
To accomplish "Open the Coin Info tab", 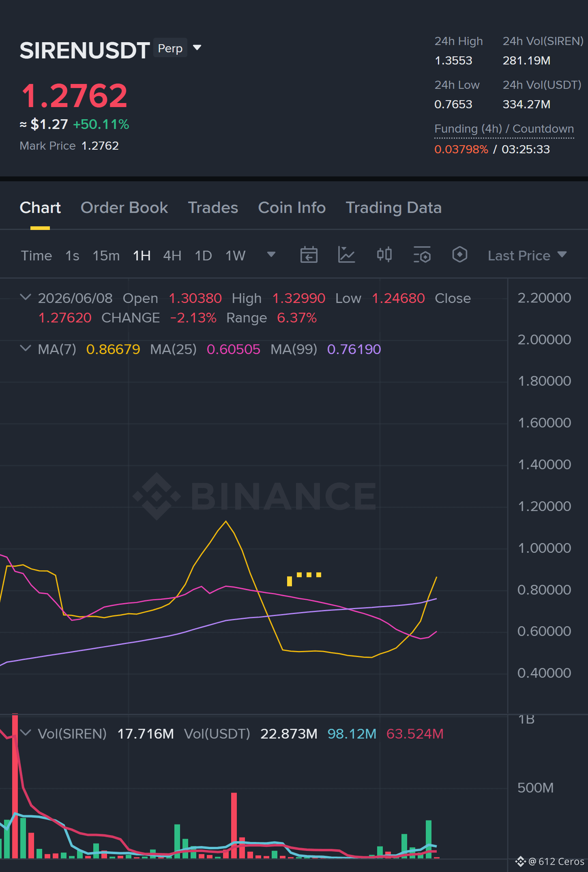I will click(292, 208).
